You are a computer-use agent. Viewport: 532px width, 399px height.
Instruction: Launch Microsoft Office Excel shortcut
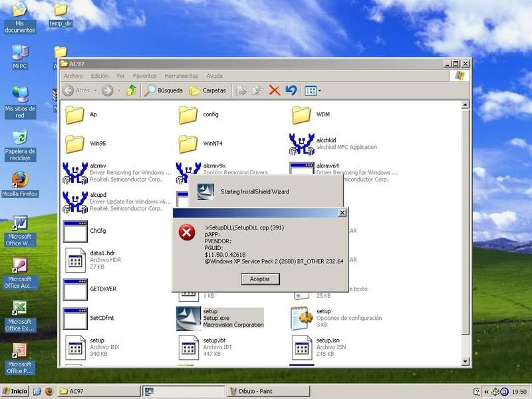(x=20, y=317)
